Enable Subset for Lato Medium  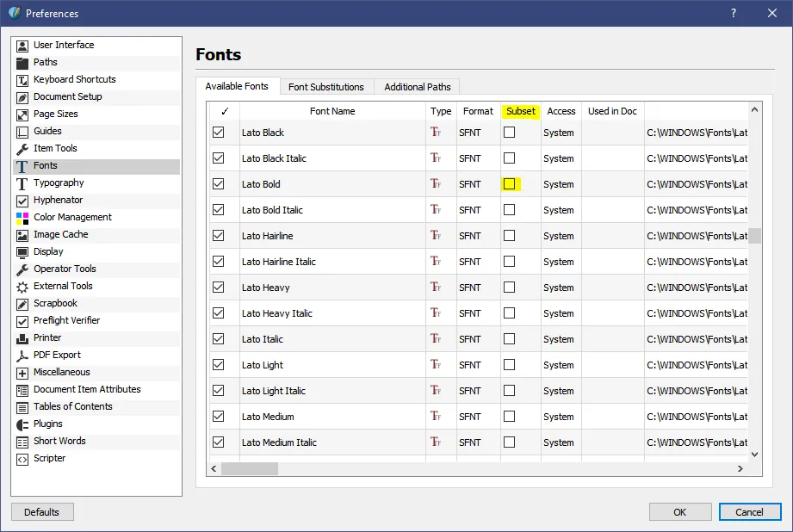509,416
